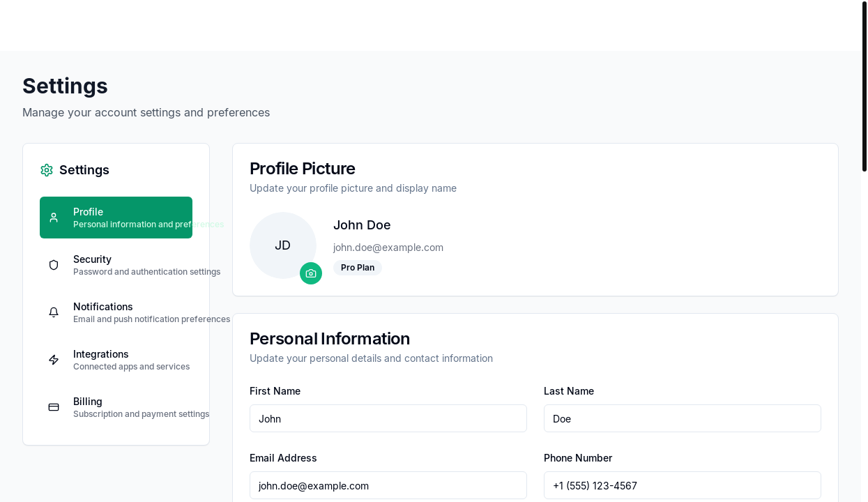The width and height of the screenshot is (868, 502).
Task: Click the large Settings page title
Action: tap(65, 86)
